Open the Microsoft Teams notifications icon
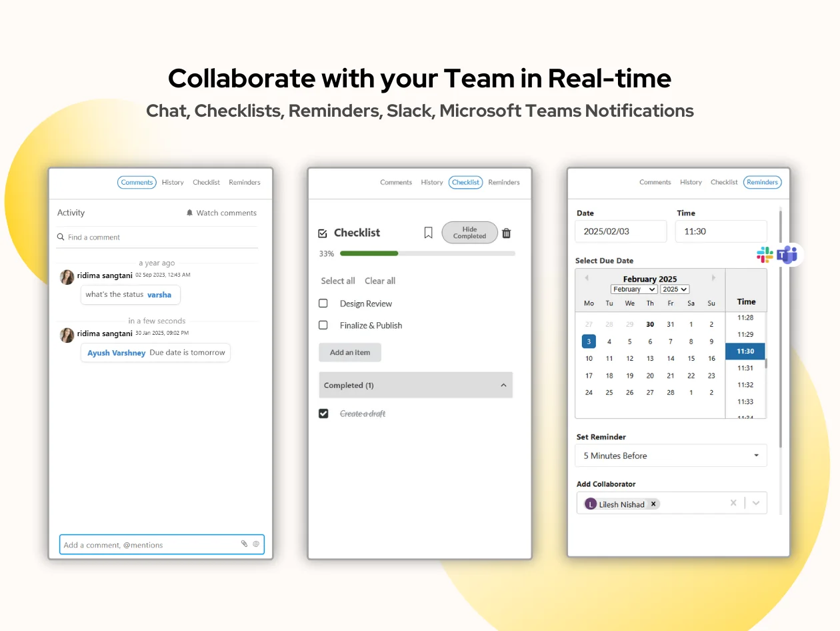The image size is (840, 631). [x=787, y=254]
